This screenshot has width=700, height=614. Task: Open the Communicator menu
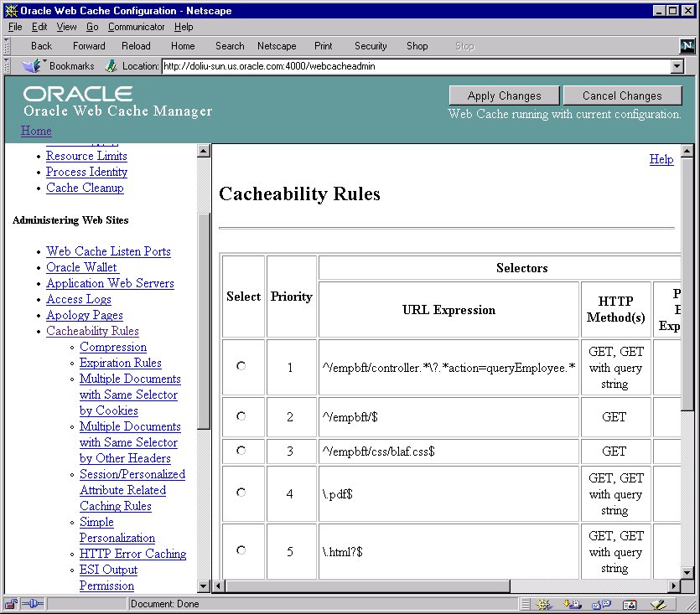point(136,27)
